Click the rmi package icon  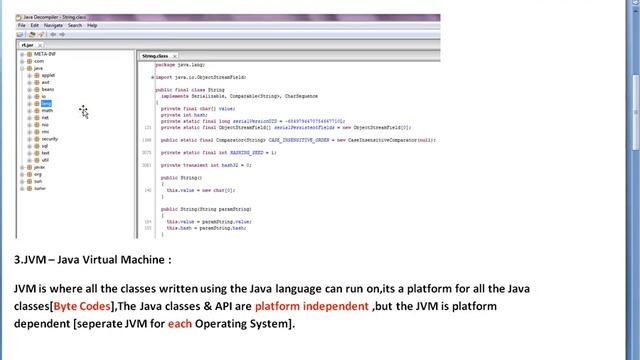37,132
